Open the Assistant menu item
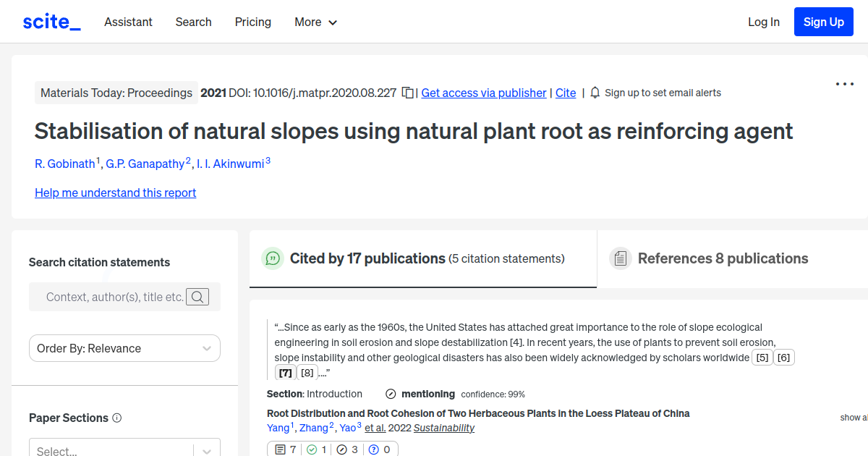 tap(128, 22)
